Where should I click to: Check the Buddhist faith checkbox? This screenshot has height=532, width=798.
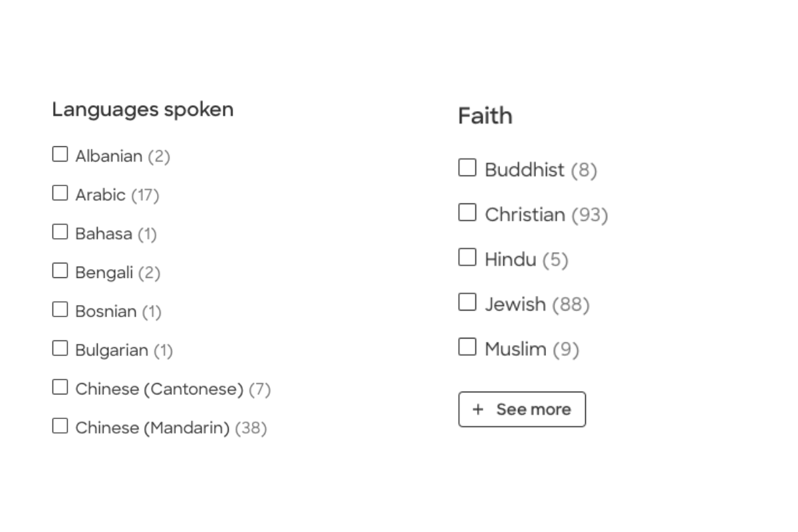(467, 168)
